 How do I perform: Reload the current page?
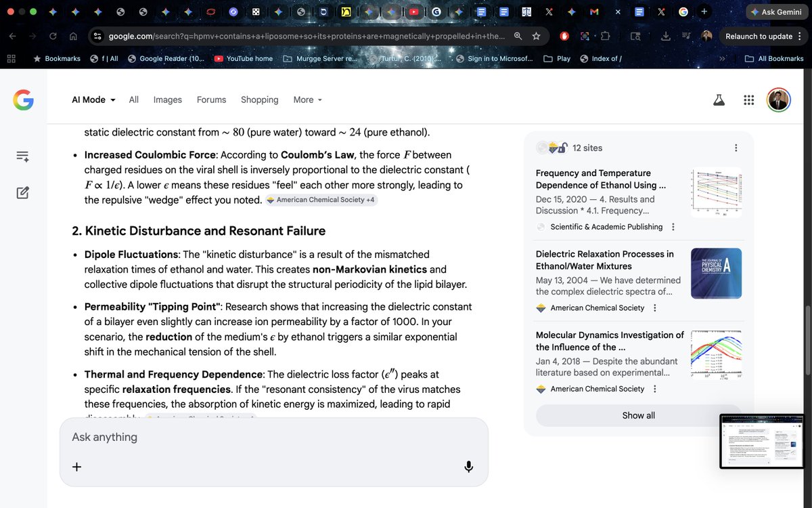(53, 36)
